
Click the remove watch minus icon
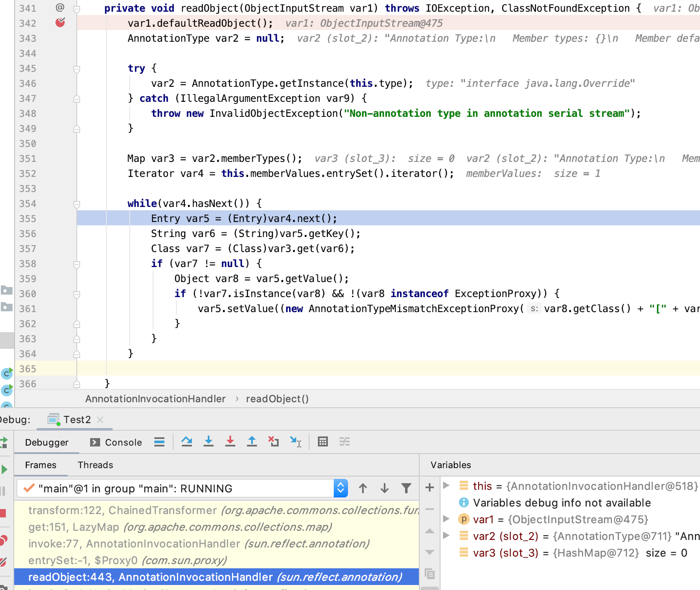[430, 509]
